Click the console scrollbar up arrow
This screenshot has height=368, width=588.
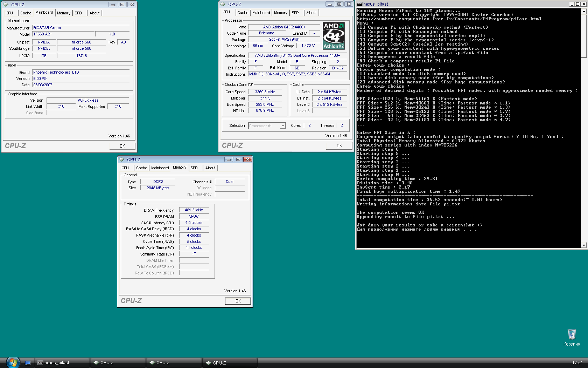pyautogui.click(x=584, y=11)
